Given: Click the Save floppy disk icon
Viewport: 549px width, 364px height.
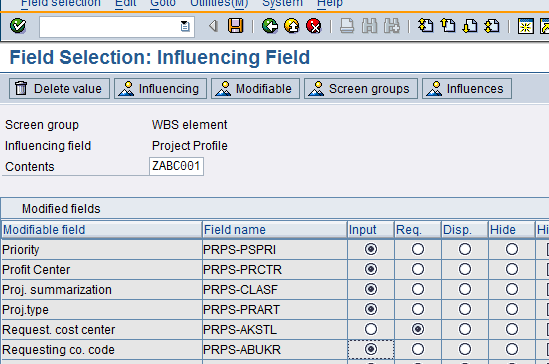Looking at the screenshot, I should coord(235,26).
